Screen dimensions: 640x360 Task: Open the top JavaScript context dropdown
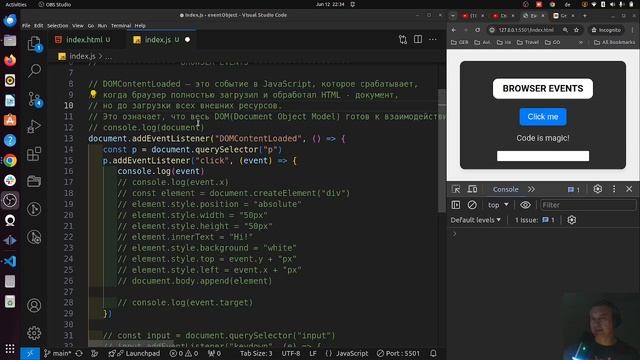pyautogui.click(x=498, y=205)
